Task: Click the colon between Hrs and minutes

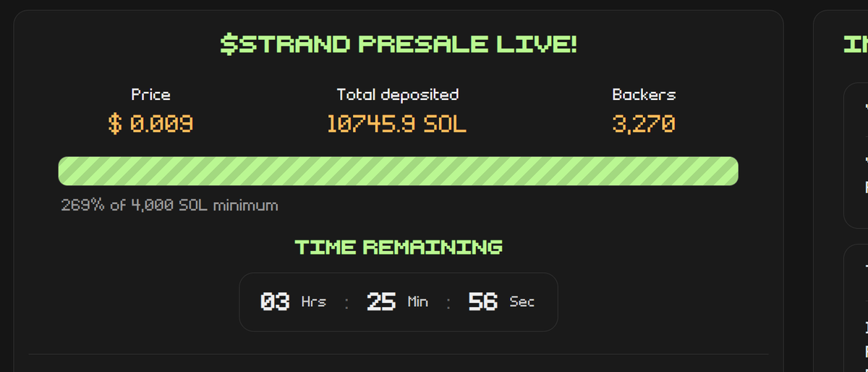Action: (346, 303)
